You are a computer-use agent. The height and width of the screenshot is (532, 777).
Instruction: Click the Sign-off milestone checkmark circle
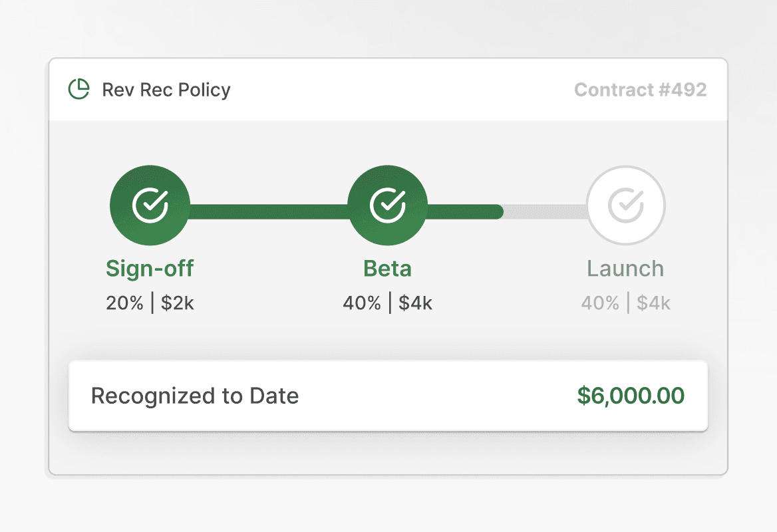coord(150,205)
